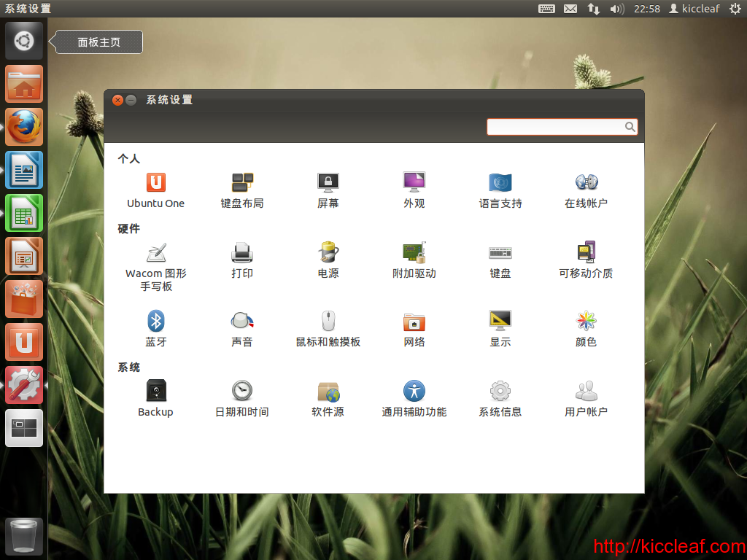Launch Firefox from the launcher

(24, 127)
